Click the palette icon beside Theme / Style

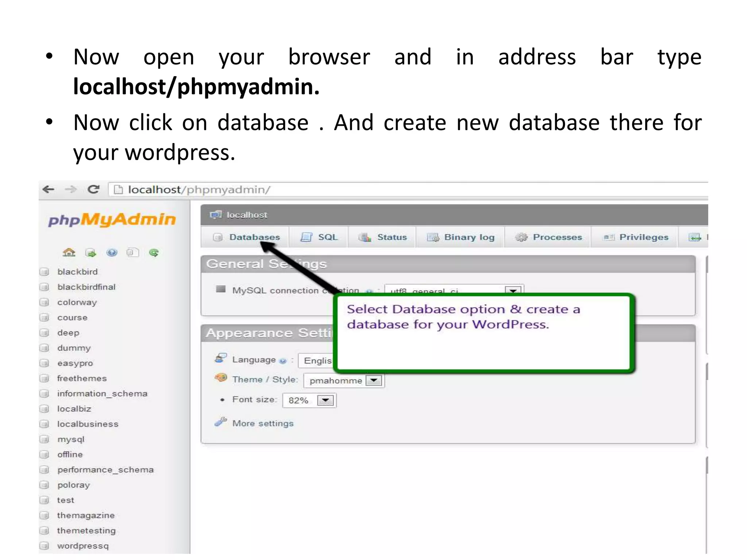pyautogui.click(x=221, y=378)
